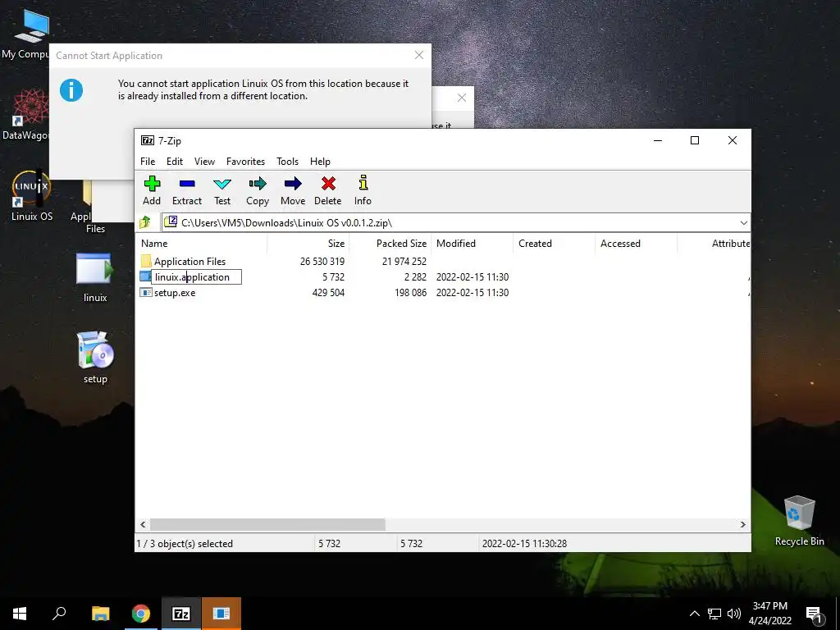Image resolution: width=840 pixels, height=630 pixels.
Task: Click the '1 / 3 object(s) selected' status text
Action: tap(185, 544)
